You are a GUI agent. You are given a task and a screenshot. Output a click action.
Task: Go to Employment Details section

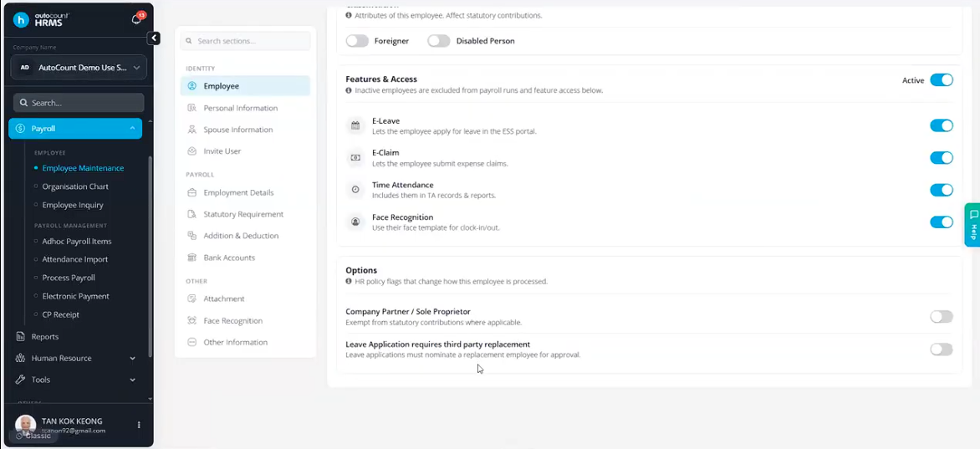point(245,192)
